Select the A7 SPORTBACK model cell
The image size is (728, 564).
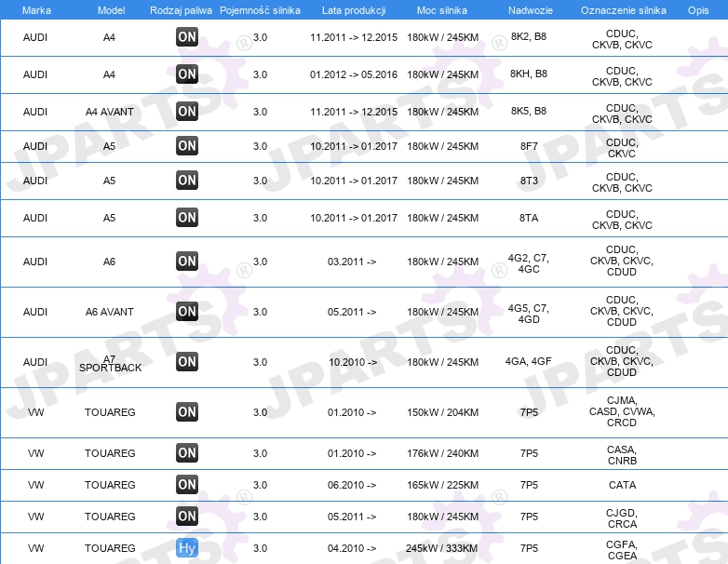coord(110,363)
